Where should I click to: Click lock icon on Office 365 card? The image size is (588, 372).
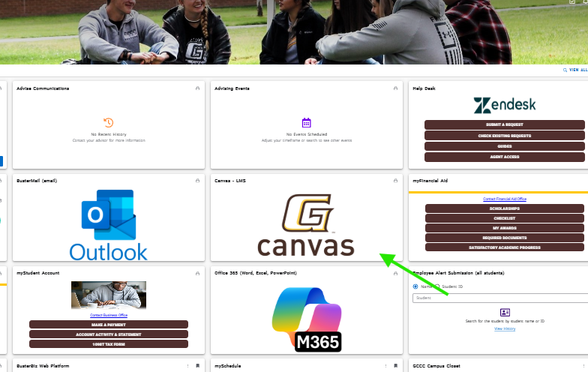pos(396,273)
